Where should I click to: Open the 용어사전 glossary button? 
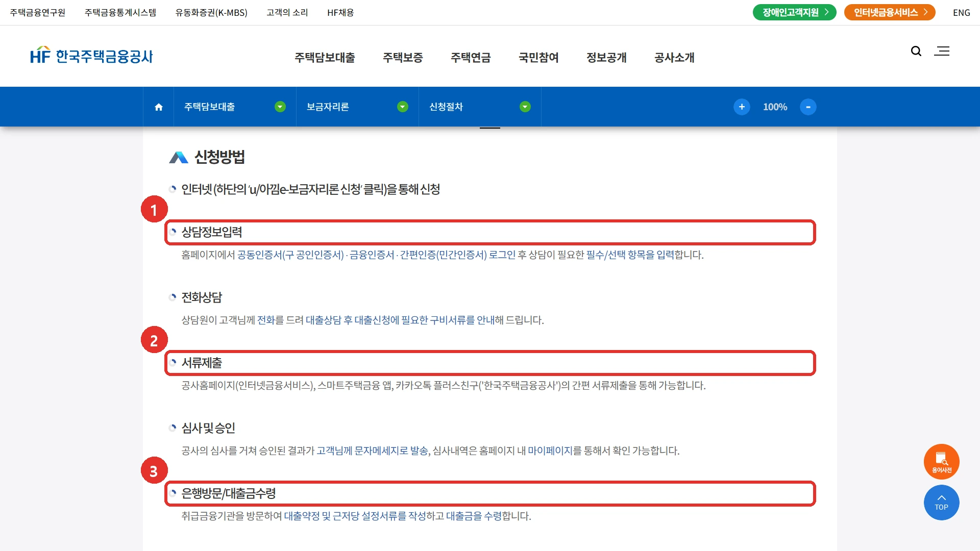pos(942,462)
